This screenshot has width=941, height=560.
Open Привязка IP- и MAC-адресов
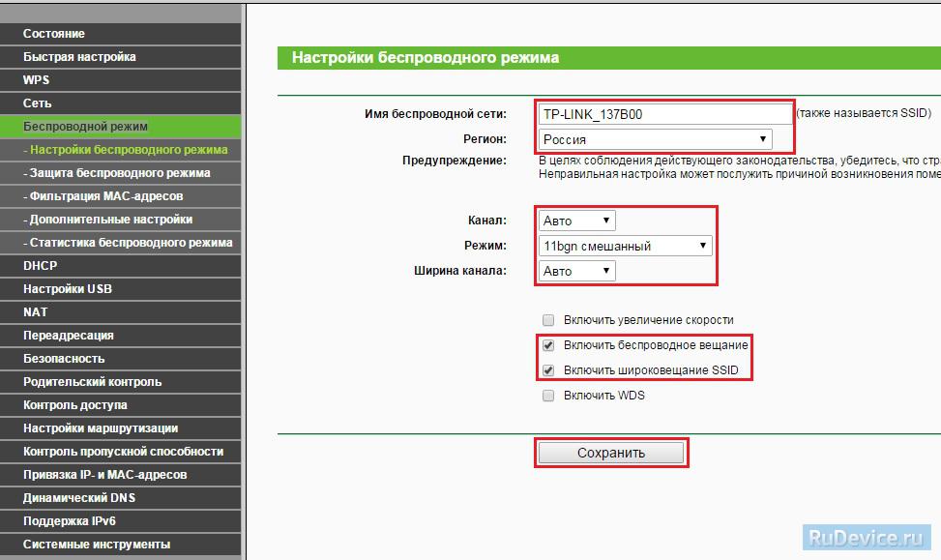120,475
